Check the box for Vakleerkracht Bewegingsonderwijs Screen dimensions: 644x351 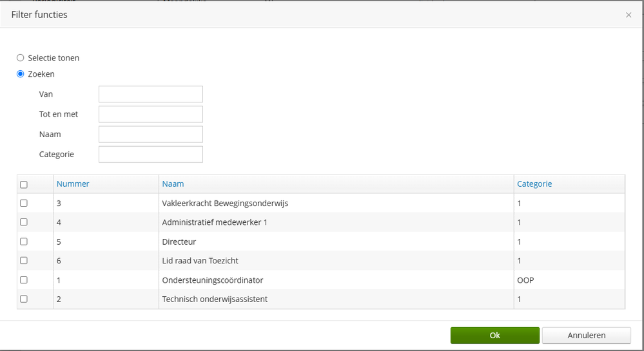[24, 203]
